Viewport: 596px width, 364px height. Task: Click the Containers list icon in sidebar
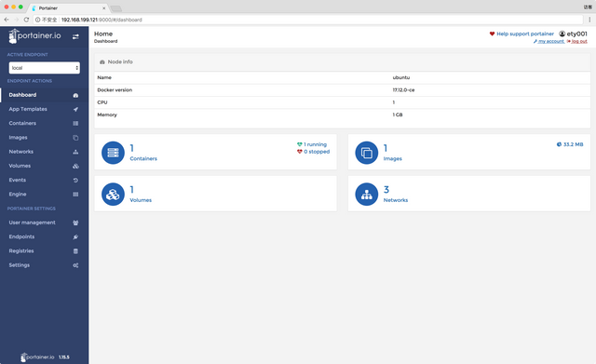coord(75,124)
